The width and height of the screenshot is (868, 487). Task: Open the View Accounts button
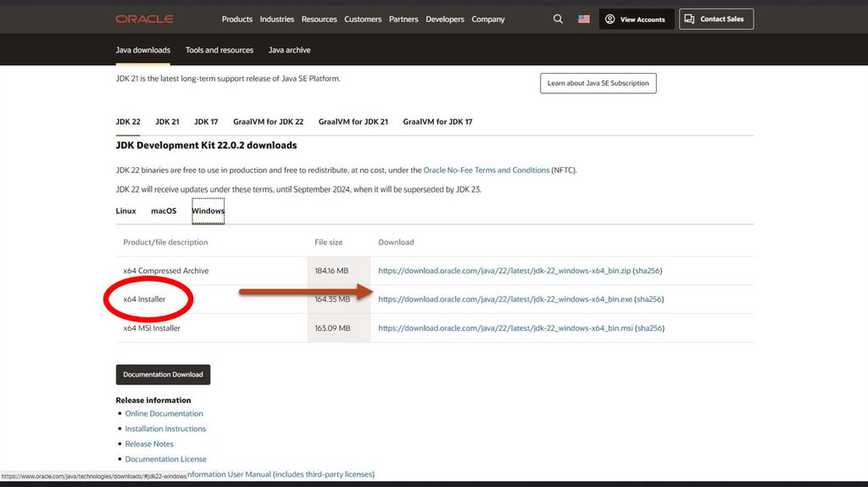pos(636,19)
